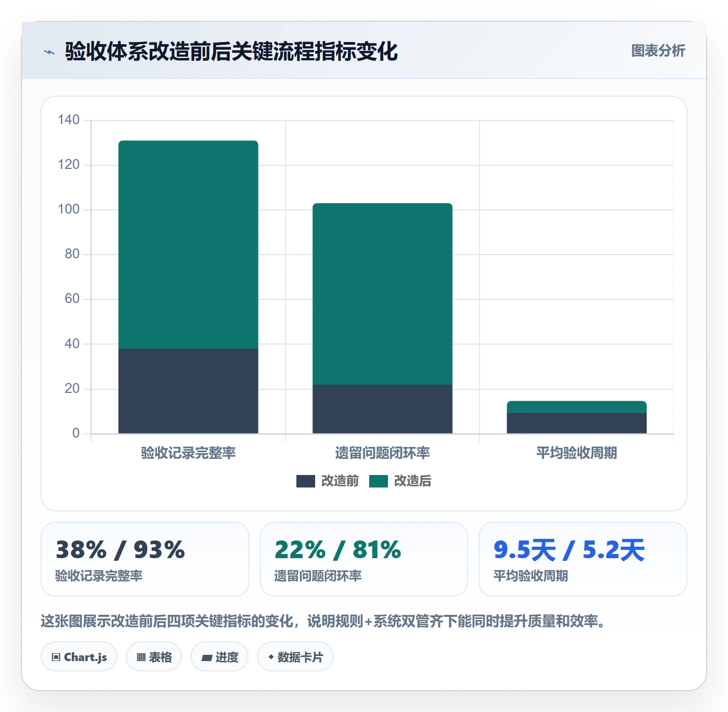728x712 pixels.
Task: Click the diamond icon in 数据卡片 chip
Action: (271, 657)
